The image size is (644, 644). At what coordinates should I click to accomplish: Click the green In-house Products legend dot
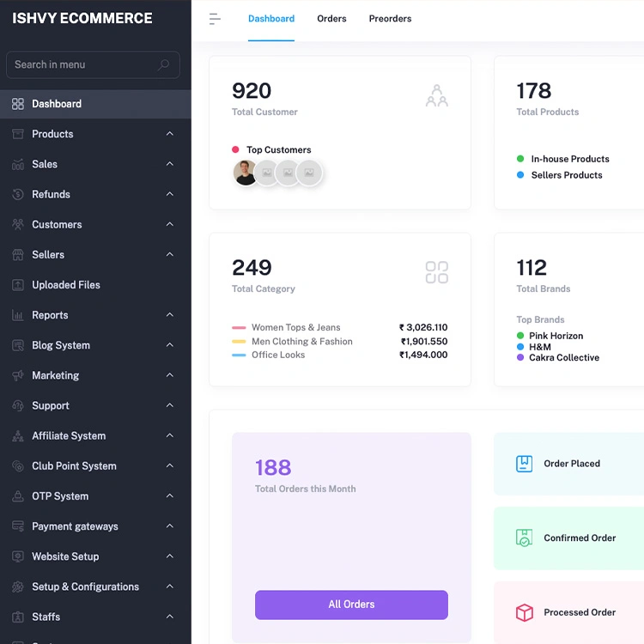(x=520, y=159)
